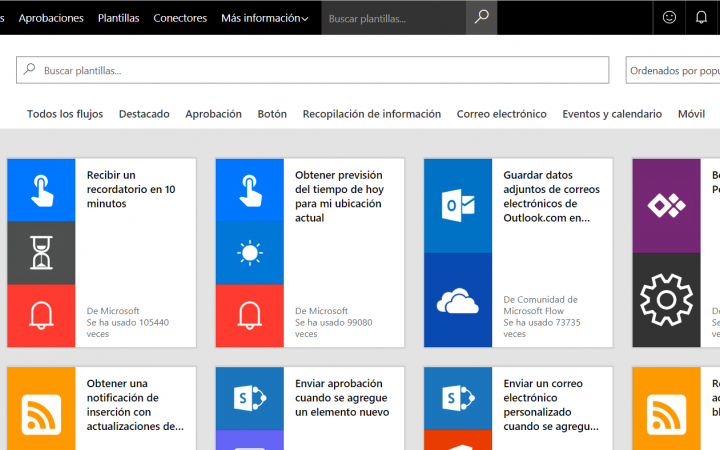The image size is (720, 450).
Task: Click the settings gear tile icon
Action: [x=666, y=300]
